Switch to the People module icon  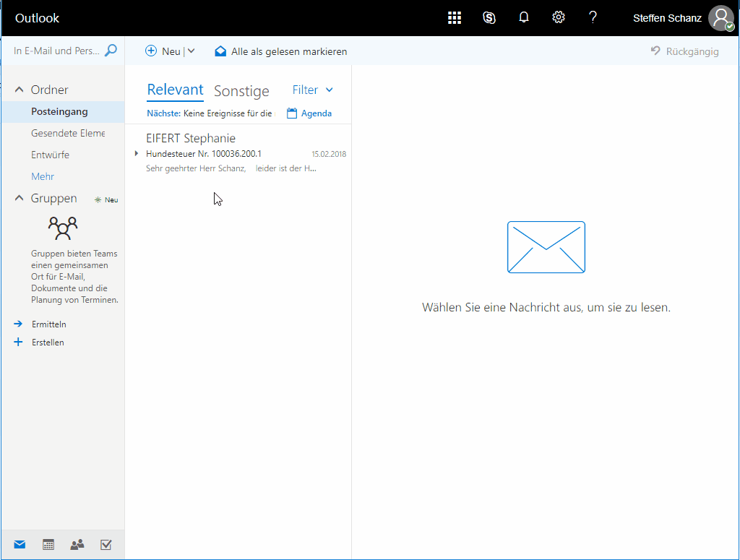click(77, 545)
